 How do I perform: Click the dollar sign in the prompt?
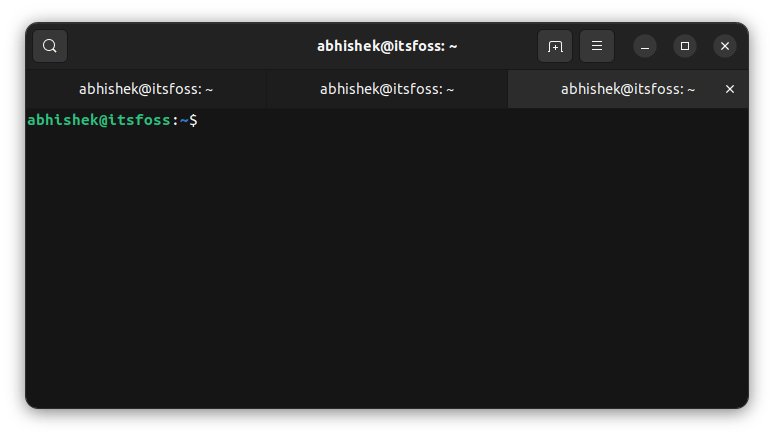(x=193, y=120)
